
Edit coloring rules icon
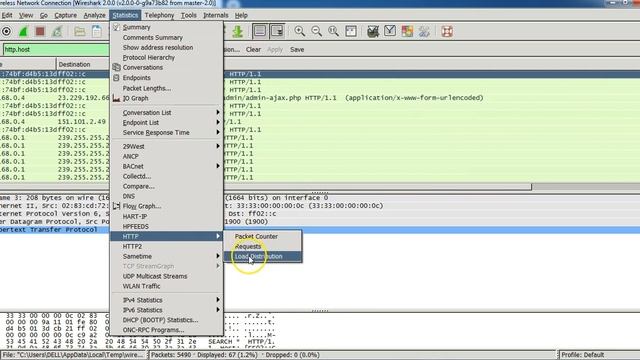407,31
